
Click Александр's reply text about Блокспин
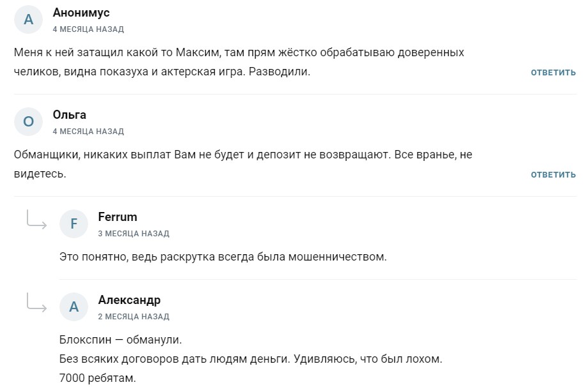[x=251, y=359]
